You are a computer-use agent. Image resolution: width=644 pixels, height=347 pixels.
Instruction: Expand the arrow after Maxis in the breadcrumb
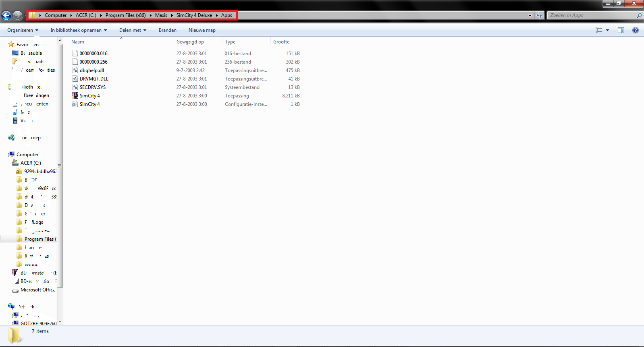(x=172, y=15)
